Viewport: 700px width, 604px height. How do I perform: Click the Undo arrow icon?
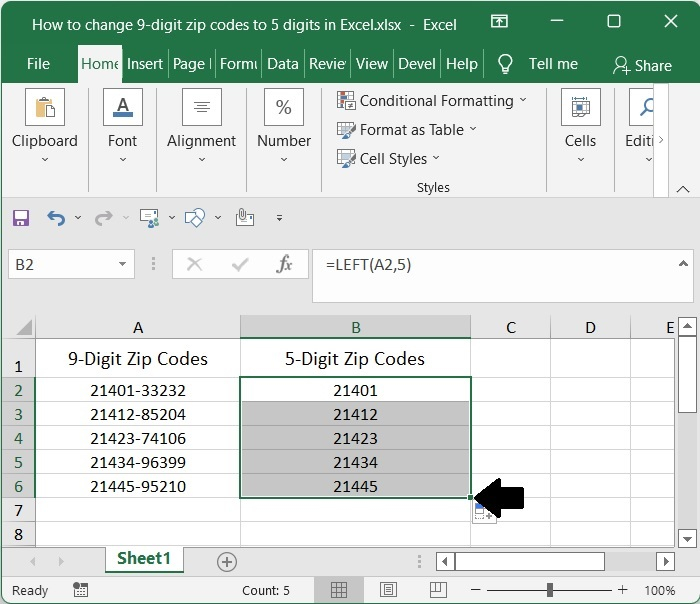[x=56, y=217]
